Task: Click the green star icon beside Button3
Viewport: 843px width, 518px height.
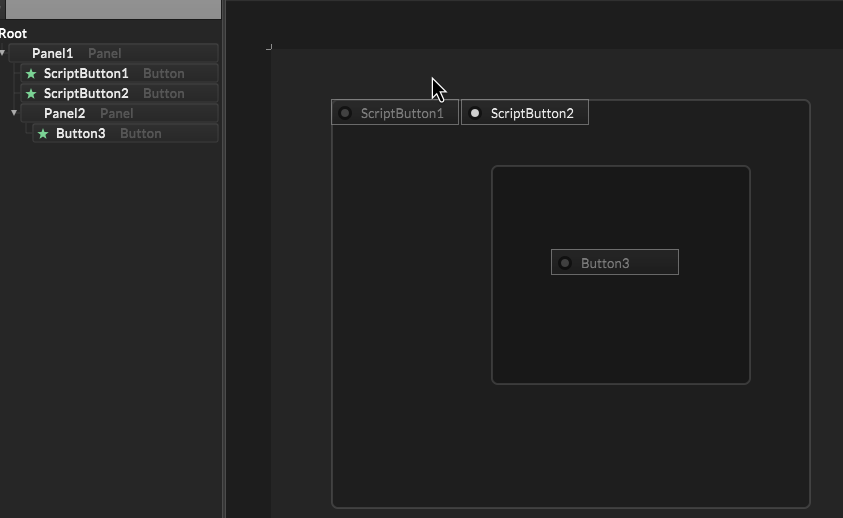Action: coord(43,134)
